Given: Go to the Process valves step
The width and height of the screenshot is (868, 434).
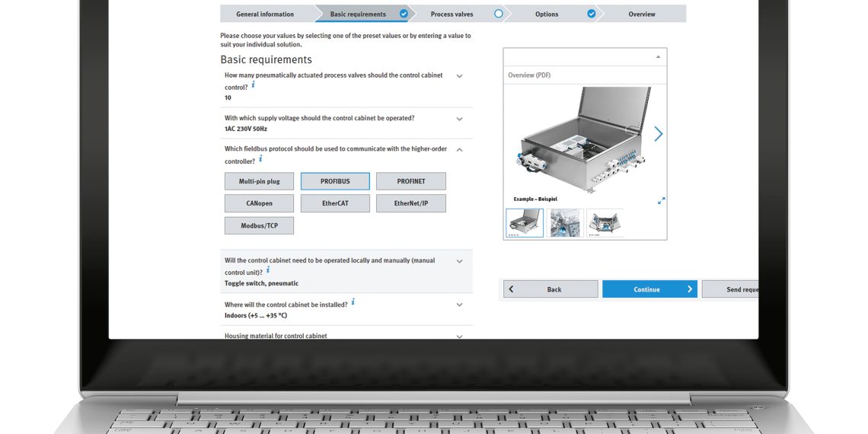Looking at the screenshot, I should tap(452, 14).
